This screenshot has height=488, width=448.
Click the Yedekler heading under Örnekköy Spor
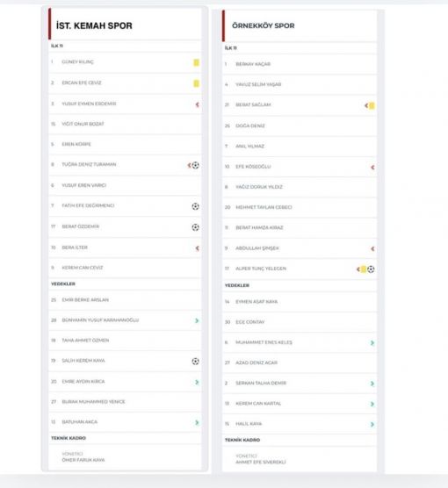(x=237, y=285)
